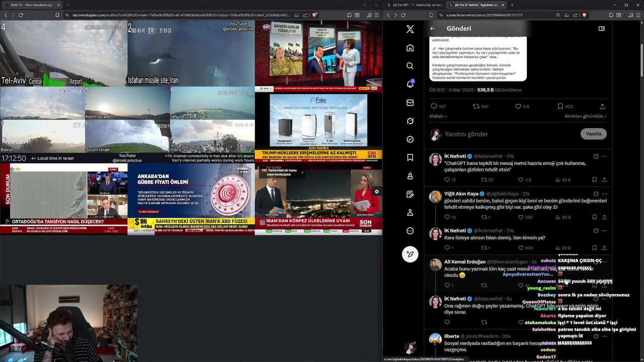Open the Brave menu in Multi TV window

pyautogui.click(x=377, y=15)
